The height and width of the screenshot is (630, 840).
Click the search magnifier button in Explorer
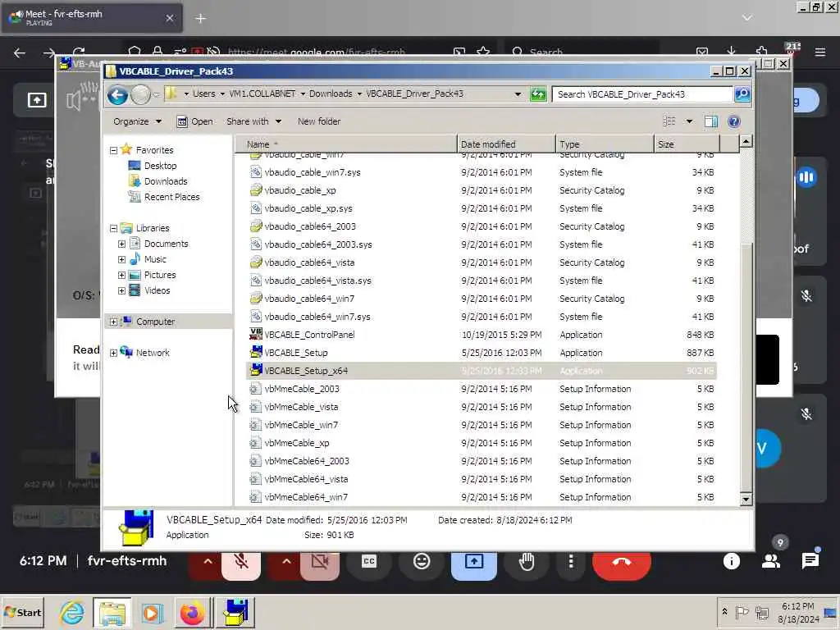pyautogui.click(x=742, y=94)
